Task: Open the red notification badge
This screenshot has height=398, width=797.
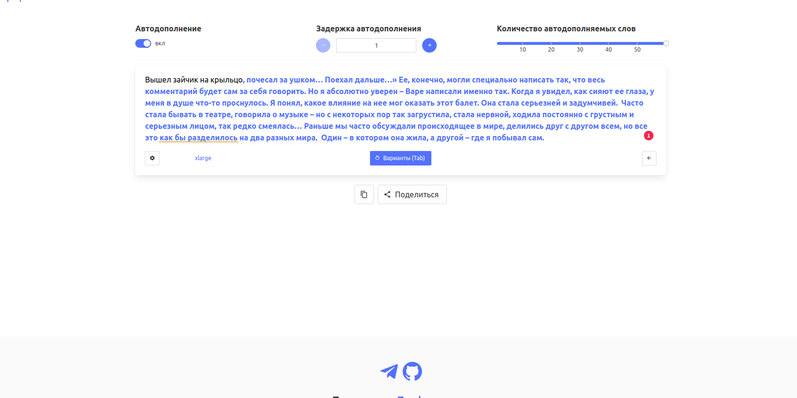Action: point(649,136)
